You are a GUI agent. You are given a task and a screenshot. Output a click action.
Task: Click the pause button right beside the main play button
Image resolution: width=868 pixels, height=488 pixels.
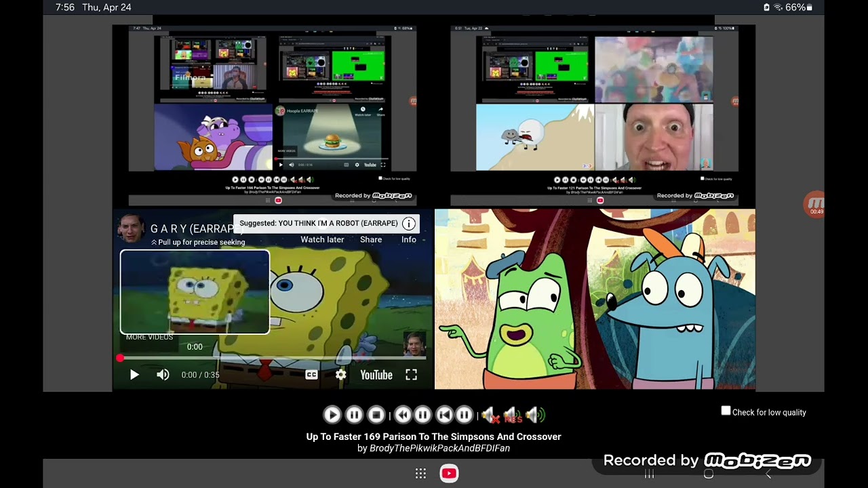point(354,415)
